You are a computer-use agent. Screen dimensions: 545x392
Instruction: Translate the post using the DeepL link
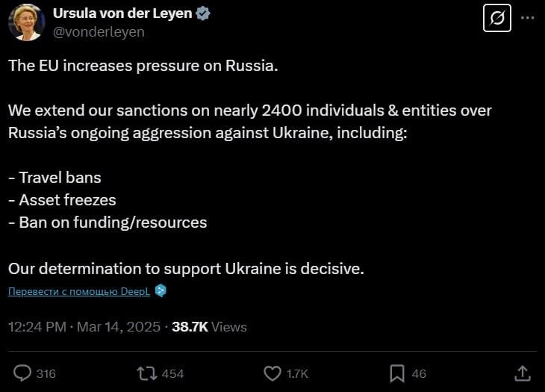pyautogui.click(x=79, y=291)
